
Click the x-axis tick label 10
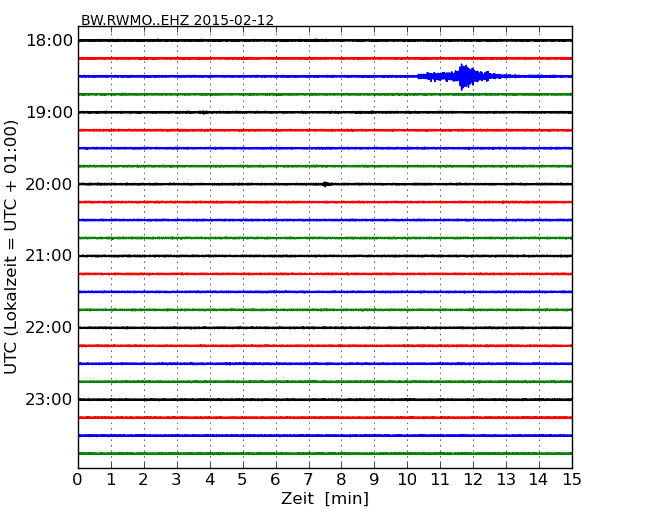coord(407,479)
